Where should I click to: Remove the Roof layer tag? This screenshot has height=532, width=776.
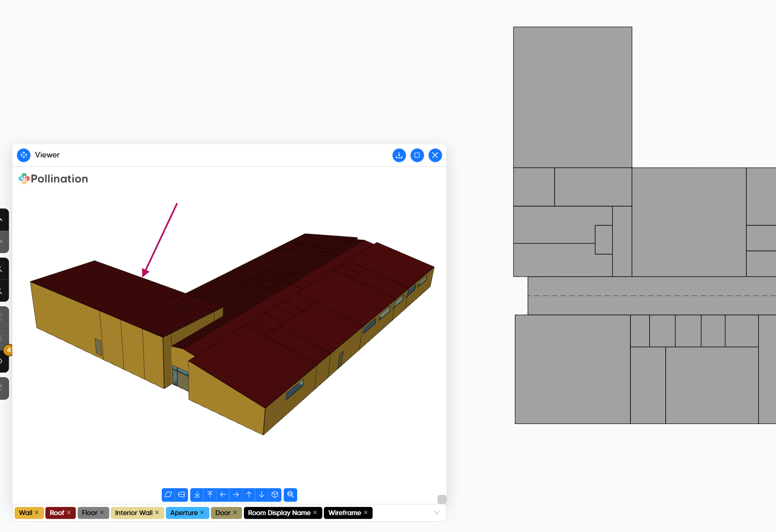point(69,513)
